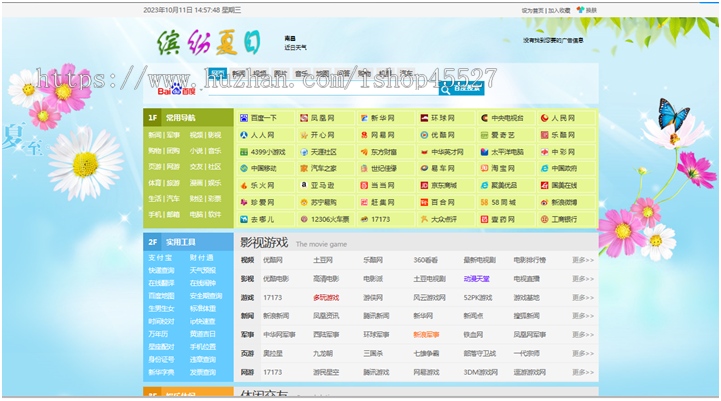Click the 网易网 icon
This screenshot has width=721, height=401.
364,135
